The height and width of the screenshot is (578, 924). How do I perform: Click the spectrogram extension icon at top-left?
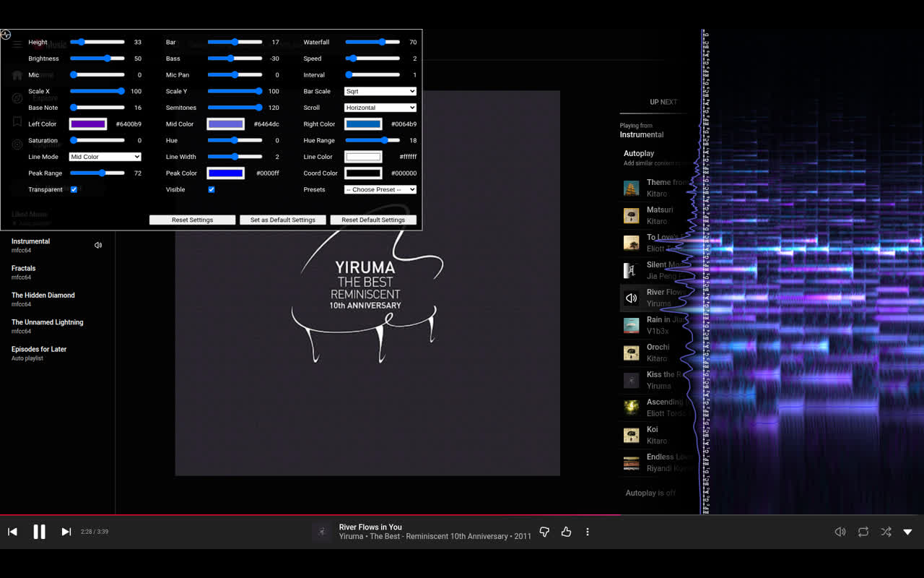coord(6,35)
